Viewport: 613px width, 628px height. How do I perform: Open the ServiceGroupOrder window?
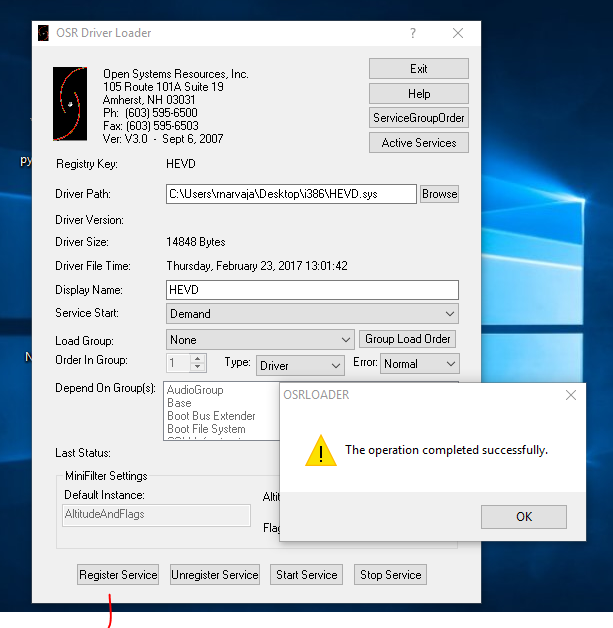(x=419, y=118)
